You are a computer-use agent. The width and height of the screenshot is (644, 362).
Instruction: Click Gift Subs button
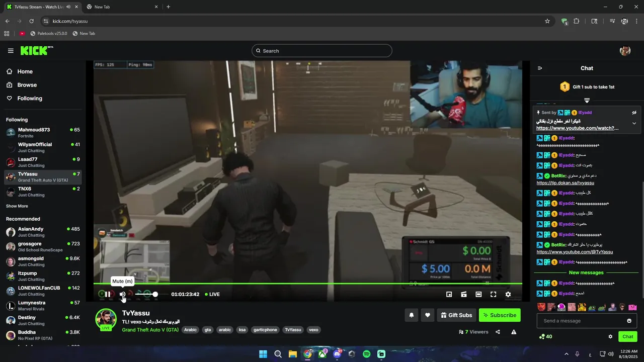pyautogui.click(x=456, y=315)
